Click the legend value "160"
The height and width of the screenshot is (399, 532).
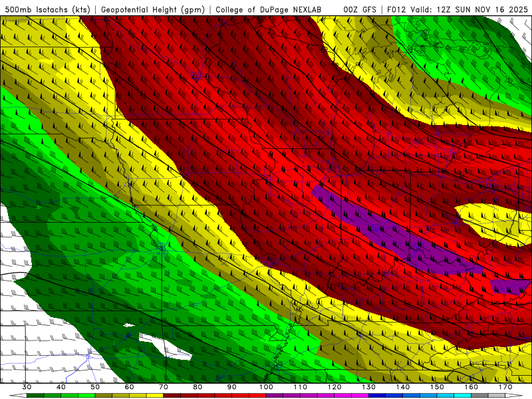(x=471, y=387)
